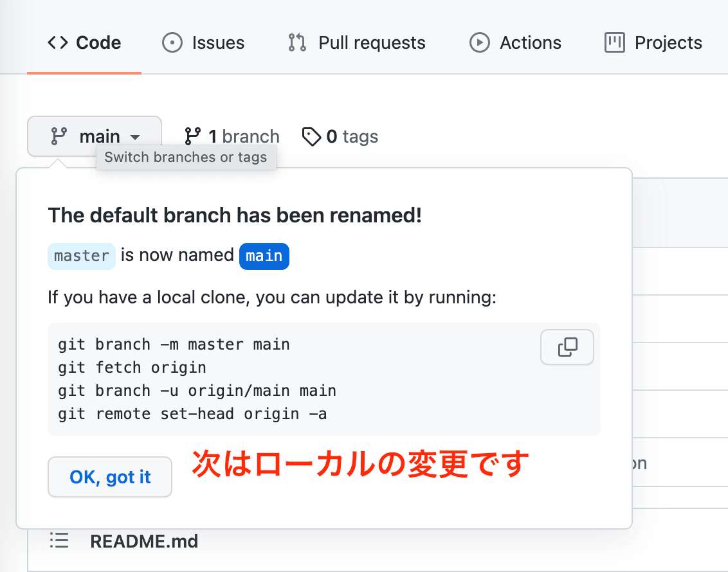Click the README.md file heading

click(144, 541)
